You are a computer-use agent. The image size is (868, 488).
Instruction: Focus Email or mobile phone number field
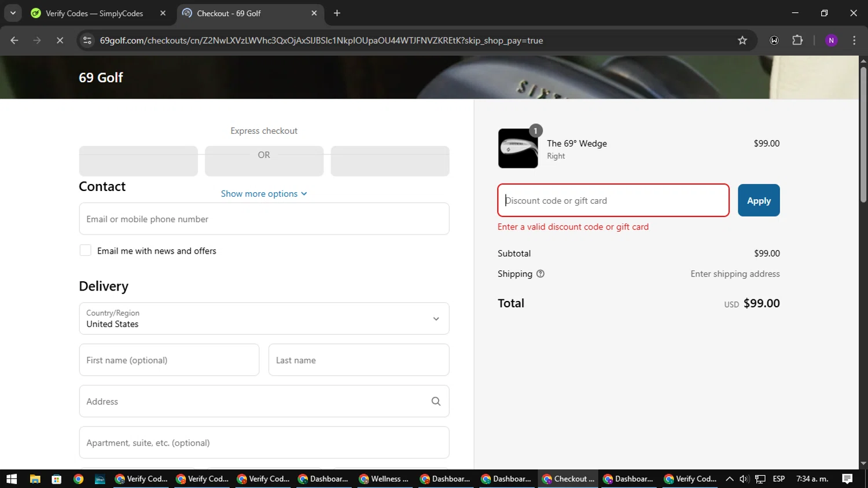coord(264,219)
